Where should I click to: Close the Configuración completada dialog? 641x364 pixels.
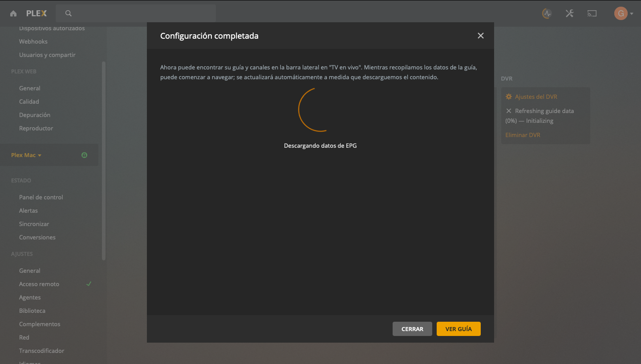pos(480,36)
